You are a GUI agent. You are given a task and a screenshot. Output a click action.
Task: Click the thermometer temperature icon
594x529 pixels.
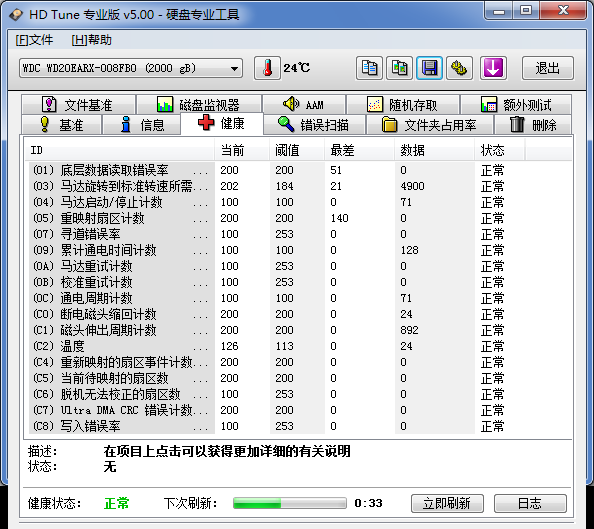(267, 68)
